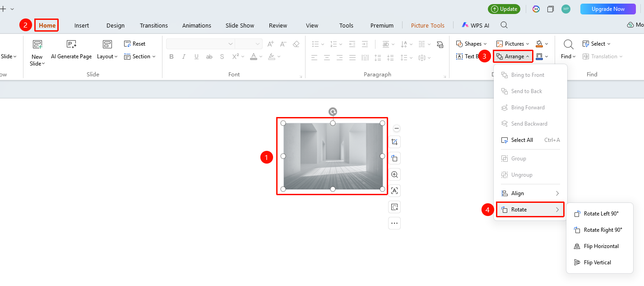Viewport: 644px width, 286px height.
Task: Click the increase font size icon
Action: 270,44
